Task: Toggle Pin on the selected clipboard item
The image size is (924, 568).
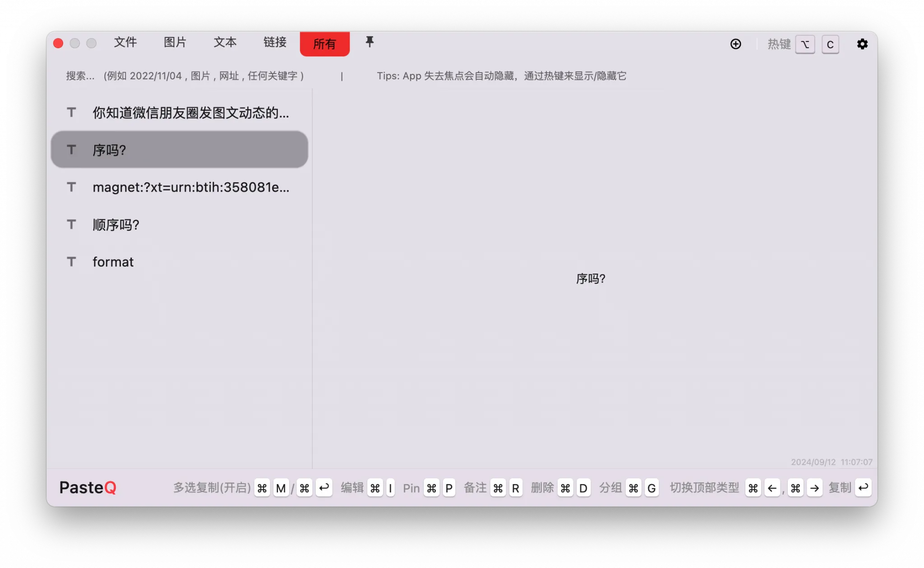Action: [411, 488]
